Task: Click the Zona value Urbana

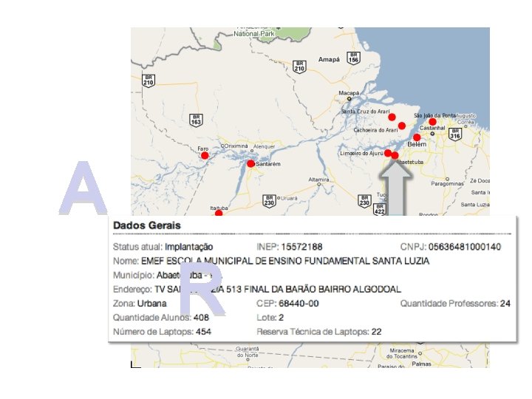Action: (152, 304)
